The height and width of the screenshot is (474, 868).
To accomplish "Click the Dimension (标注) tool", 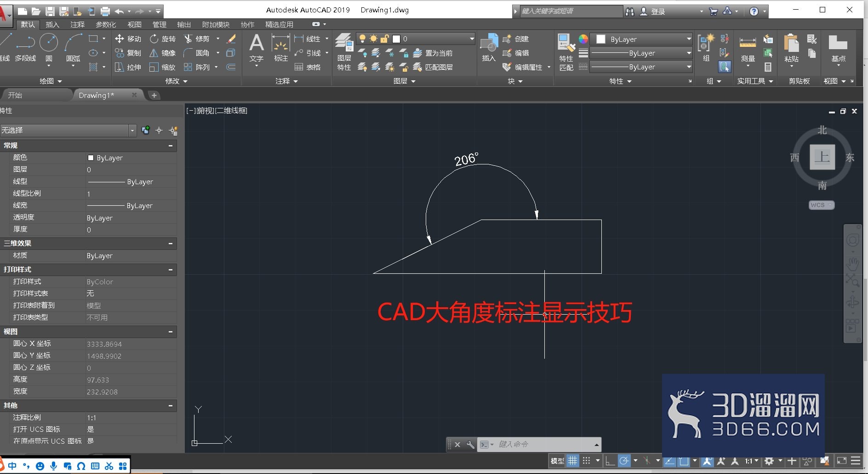I will click(280, 48).
